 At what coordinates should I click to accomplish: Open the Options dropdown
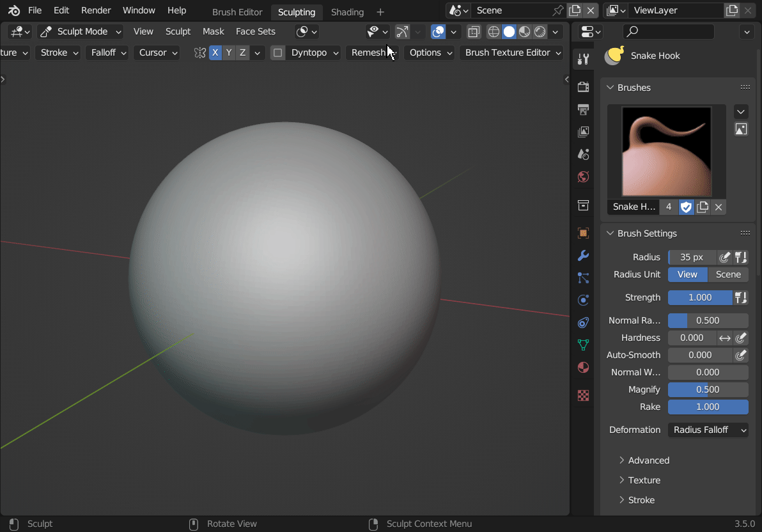[429, 52]
